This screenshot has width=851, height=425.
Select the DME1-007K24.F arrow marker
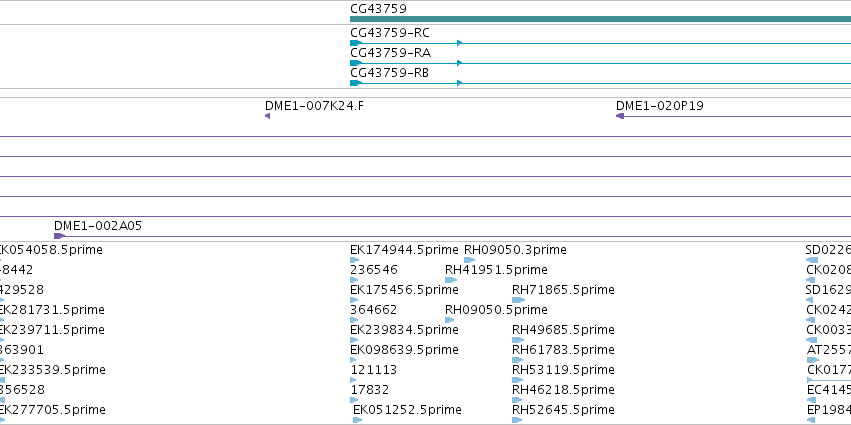click(x=268, y=116)
